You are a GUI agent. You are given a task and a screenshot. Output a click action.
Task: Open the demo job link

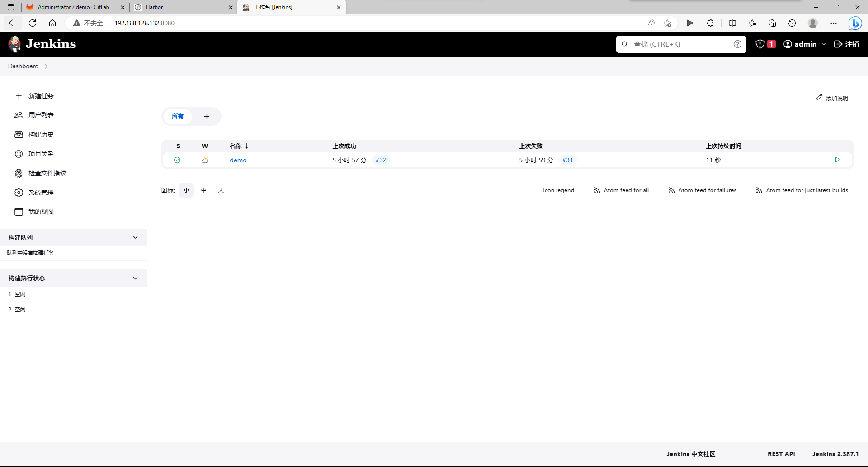tap(238, 160)
